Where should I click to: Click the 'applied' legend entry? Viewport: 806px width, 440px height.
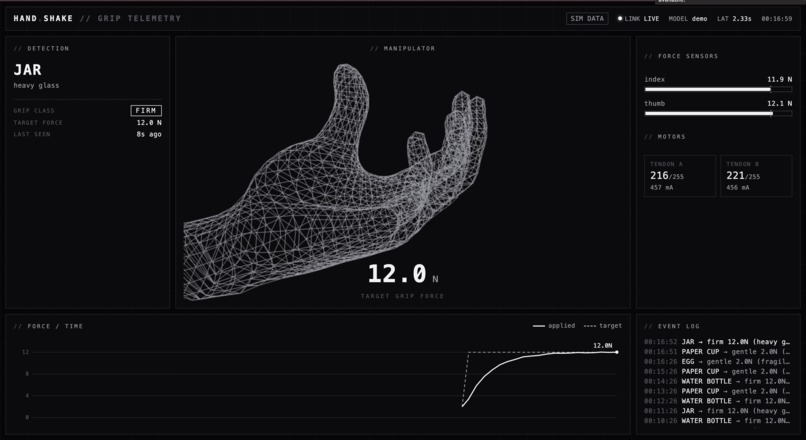click(x=554, y=326)
